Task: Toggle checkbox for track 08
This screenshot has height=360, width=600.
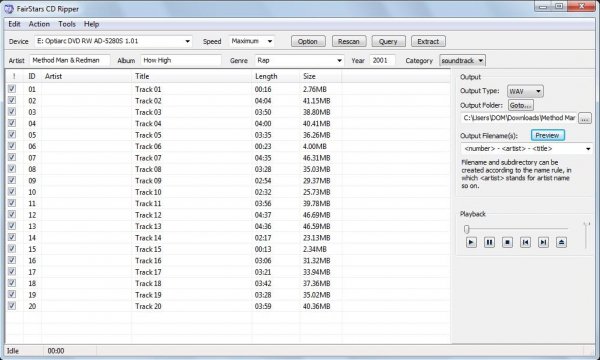Action: (12, 169)
